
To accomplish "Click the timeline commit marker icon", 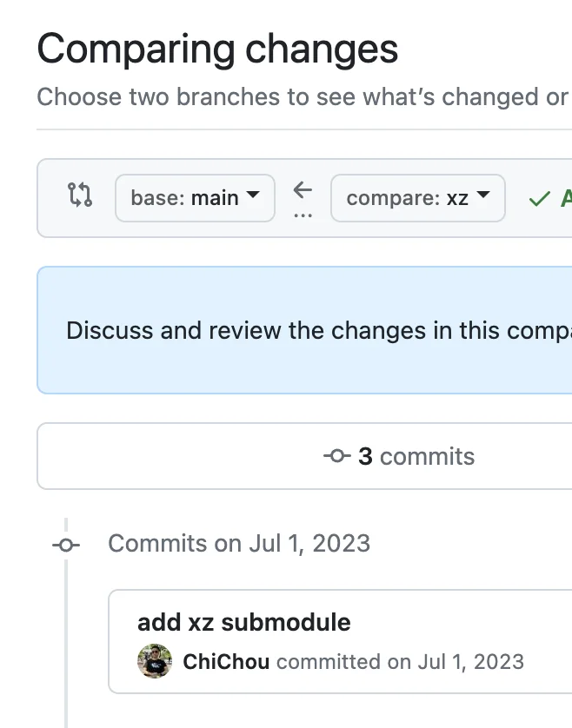I will pyautogui.click(x=66, y=545).
